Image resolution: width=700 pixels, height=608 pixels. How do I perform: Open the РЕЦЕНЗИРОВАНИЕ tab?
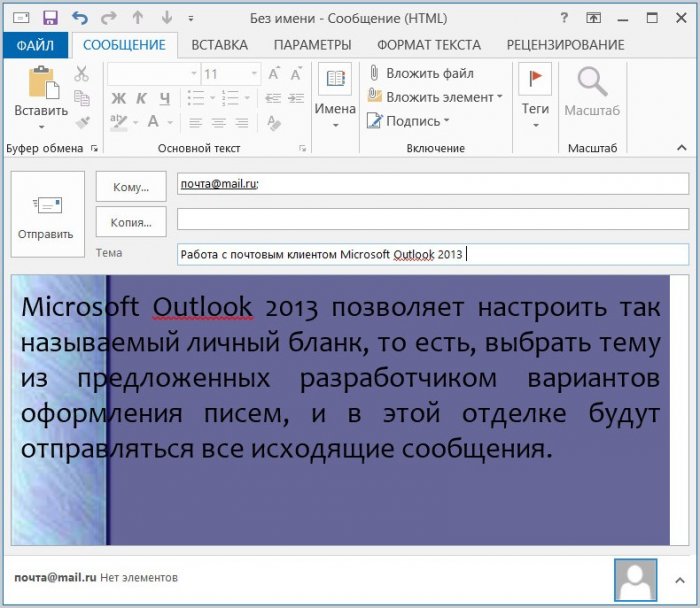click(565, 45)
